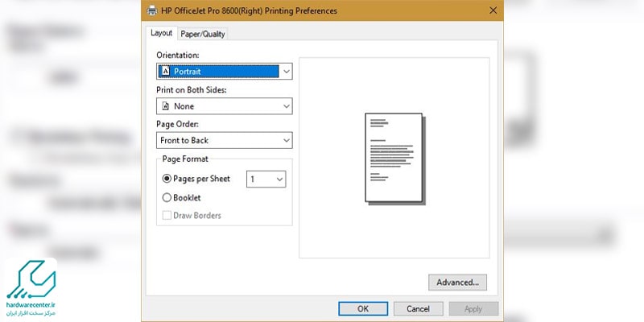644x322 pixels.
Task: Open the Pages per Sheet number dropdown
Action: pyautogui.click(x=266, y=179)
